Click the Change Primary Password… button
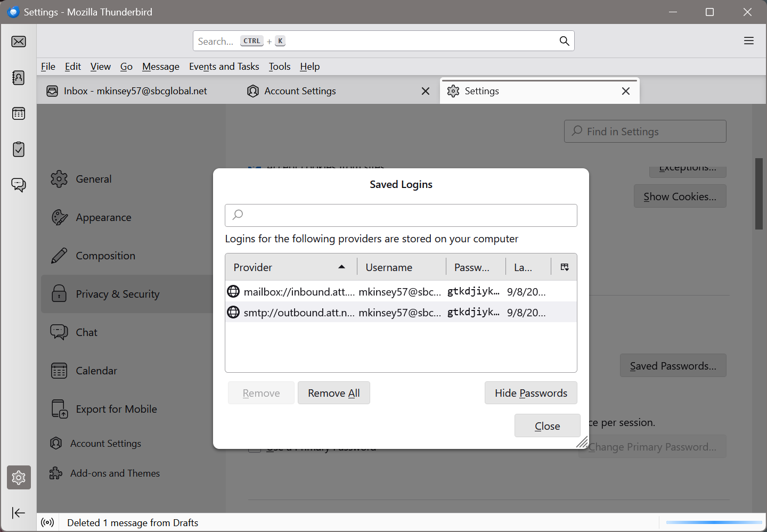Viewport: 767px width, 532px height. [652, 447]
